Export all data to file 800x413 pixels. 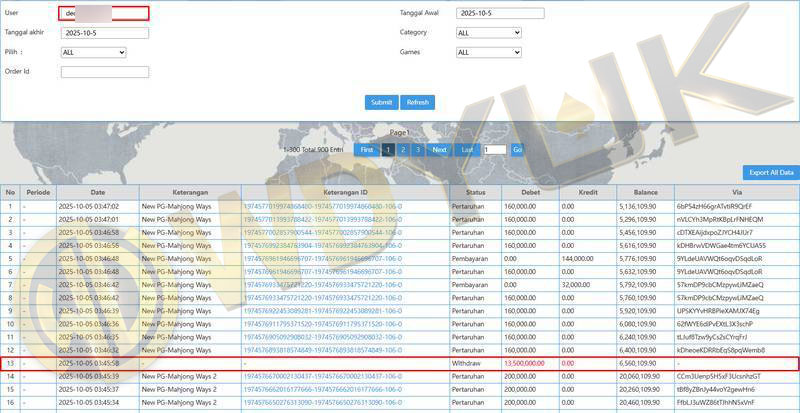point(770,172)
